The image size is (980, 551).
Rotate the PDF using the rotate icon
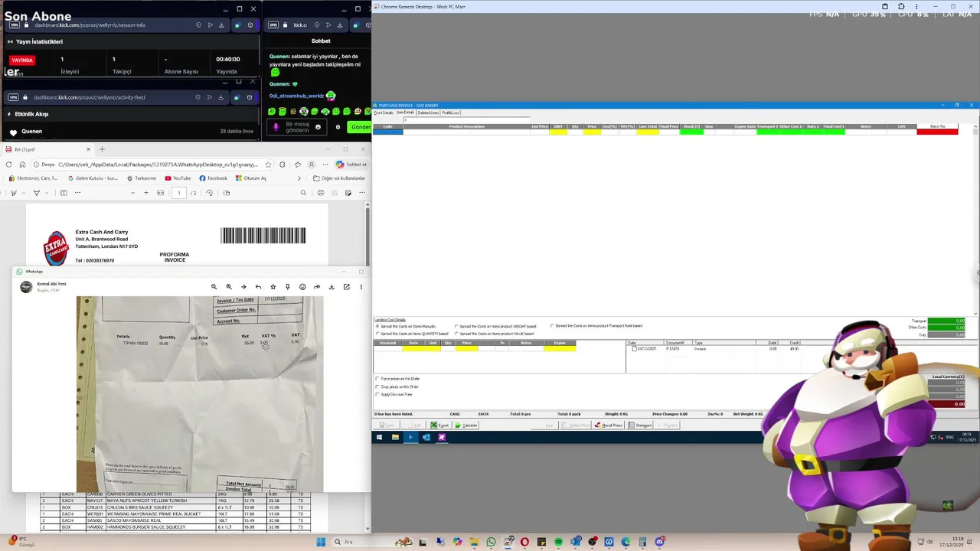209,193
